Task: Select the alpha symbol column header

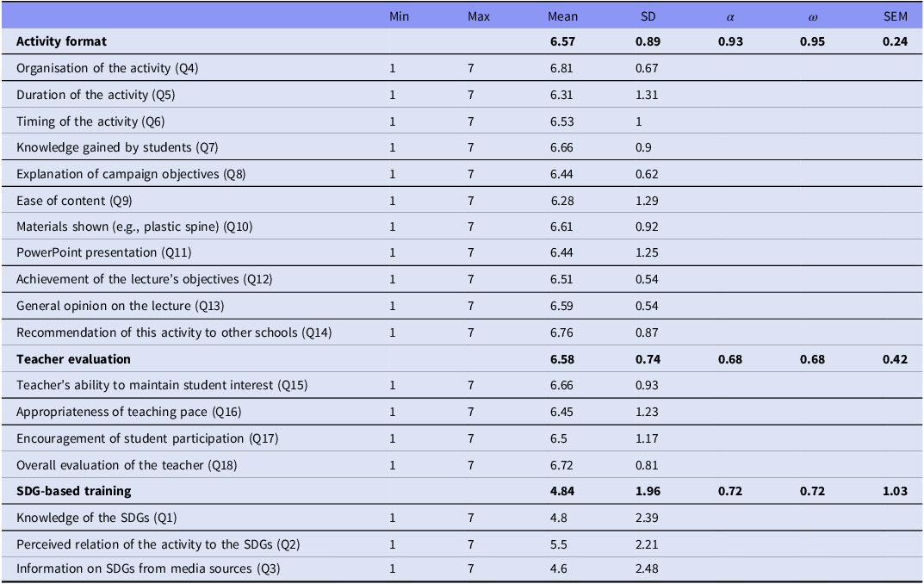Action: coord(730,16)
